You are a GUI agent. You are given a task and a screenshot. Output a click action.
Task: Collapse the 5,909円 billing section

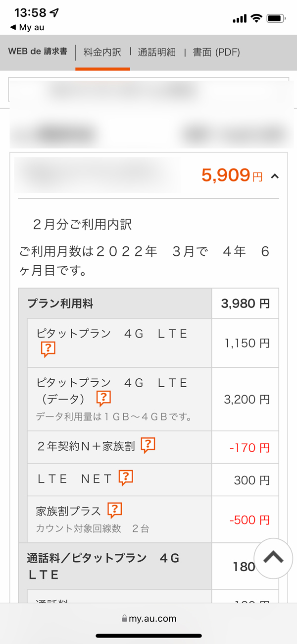[x=275, y=176]
